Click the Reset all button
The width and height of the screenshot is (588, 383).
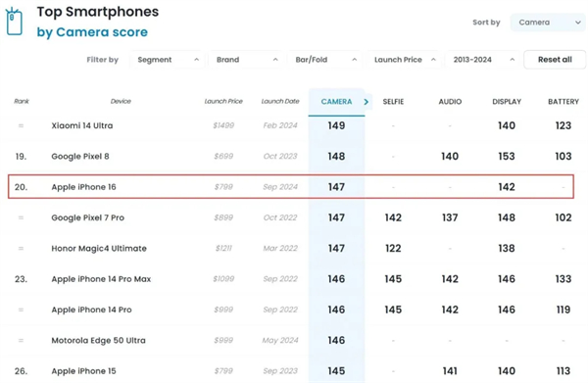pos(555,60)
